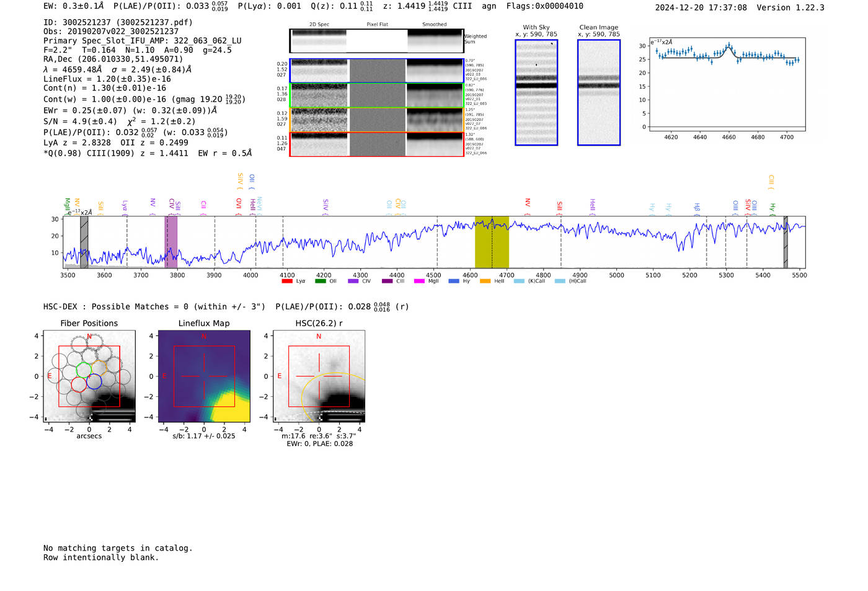The width and height of the screenshot is (868, 591).
Task: Select the orange fiber circle in Fiber Positions
Action: coord(113,366)
